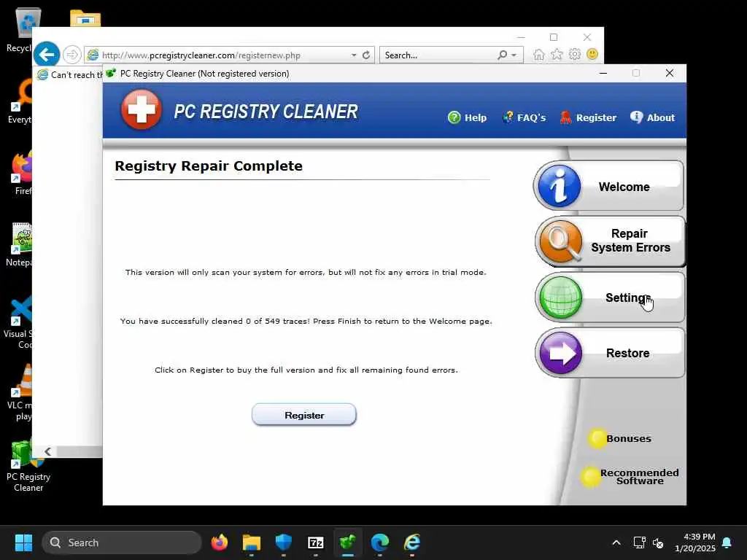Open the Internet Explorer home icon

[539, 55]
